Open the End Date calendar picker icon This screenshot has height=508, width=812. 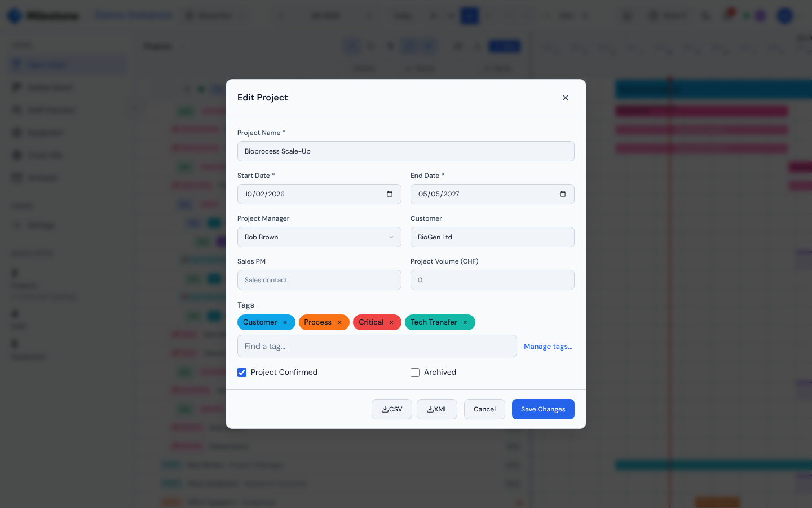coord(563,194)
